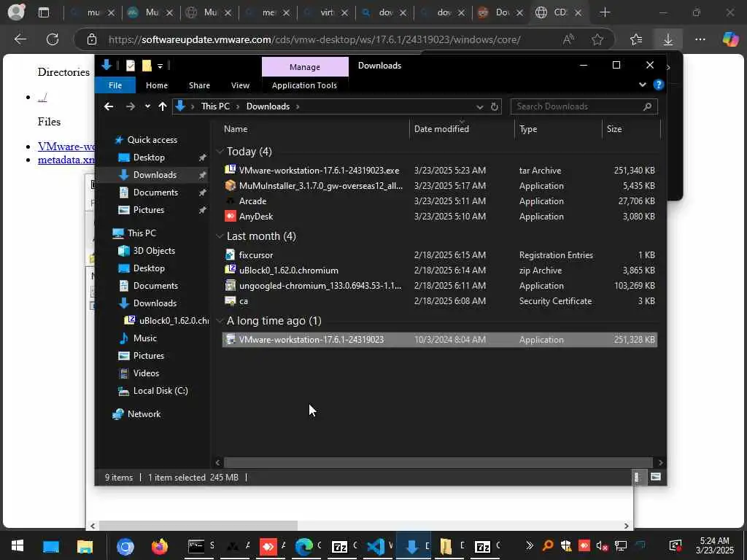Click the ../ parent directory link
The image size is (747, 560).
pyautogui.click(x=42, y=97)
